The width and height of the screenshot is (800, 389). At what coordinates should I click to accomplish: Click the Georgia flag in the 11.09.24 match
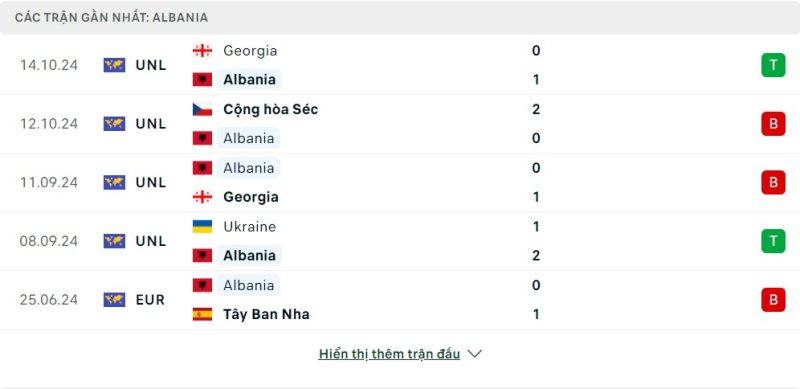point(202,197)
